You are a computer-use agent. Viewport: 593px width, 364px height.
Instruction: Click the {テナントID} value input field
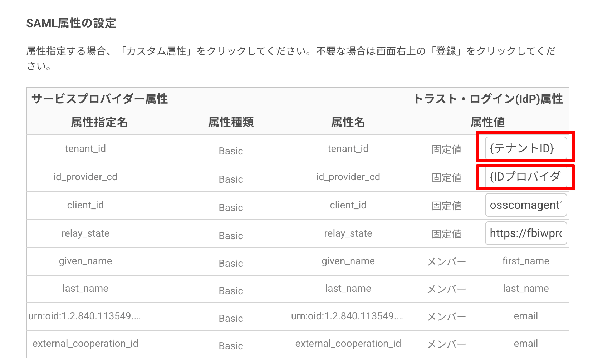coord(525,148)
